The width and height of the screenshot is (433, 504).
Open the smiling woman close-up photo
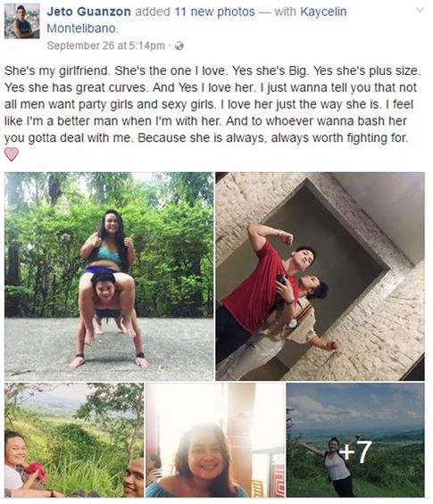[x=215, y=440]
